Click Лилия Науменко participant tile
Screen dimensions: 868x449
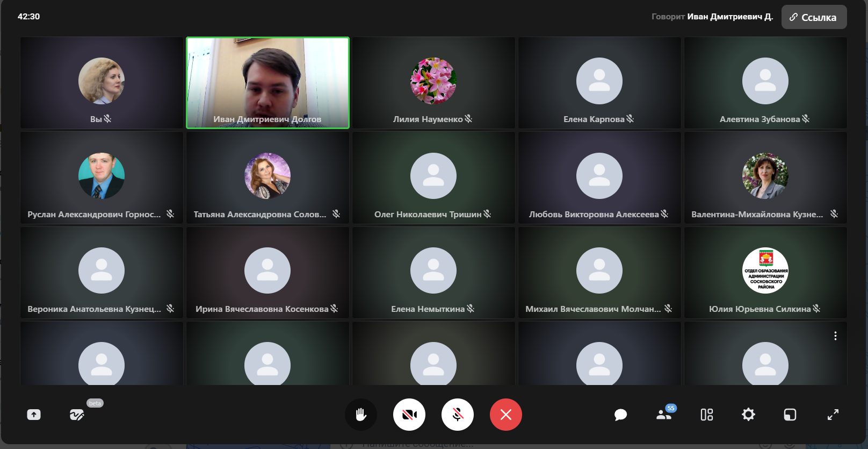(x=433, y=83)
